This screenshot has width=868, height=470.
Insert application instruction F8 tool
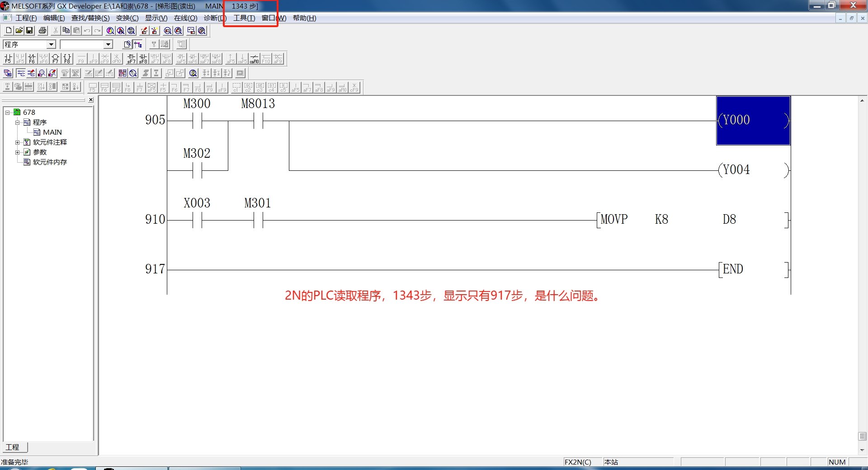pos(67,59)
